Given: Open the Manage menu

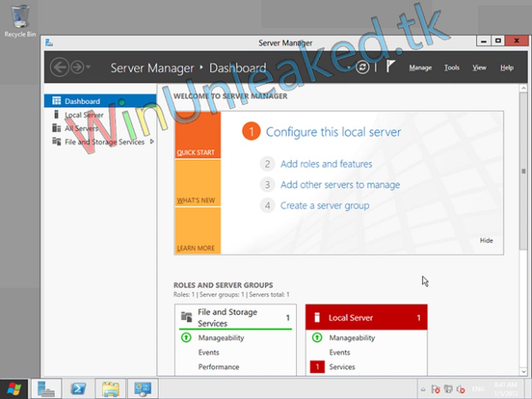Looking at the screenshot, I should (420, 67).
